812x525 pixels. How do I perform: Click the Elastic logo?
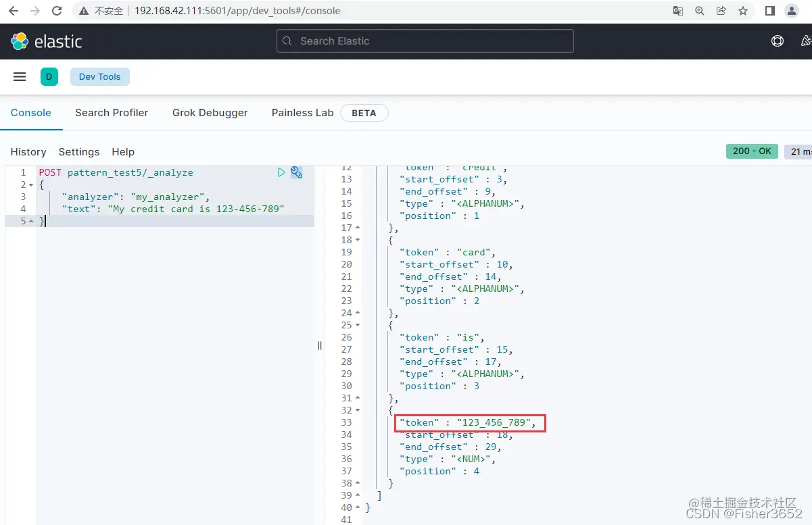tap(46, 41)
